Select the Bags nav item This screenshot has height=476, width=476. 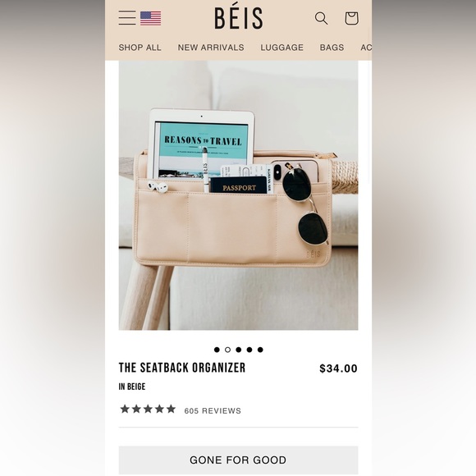pos(332,48)
